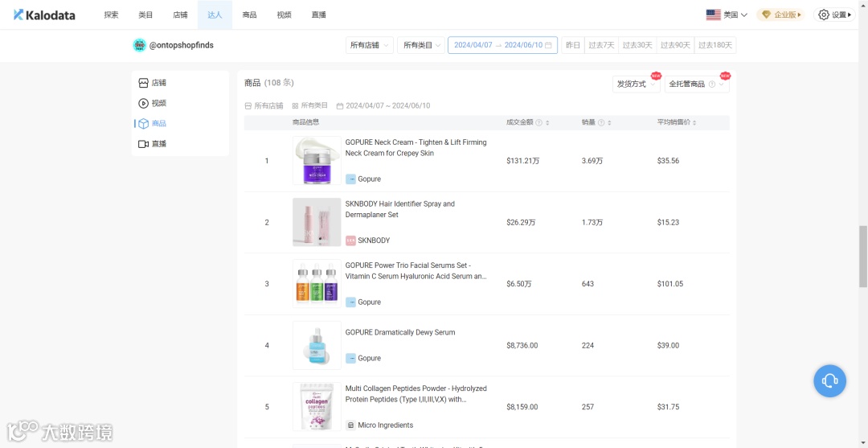Click the collagen peptides powder thumbnail
868x448 pixels.
click(317, 407)
